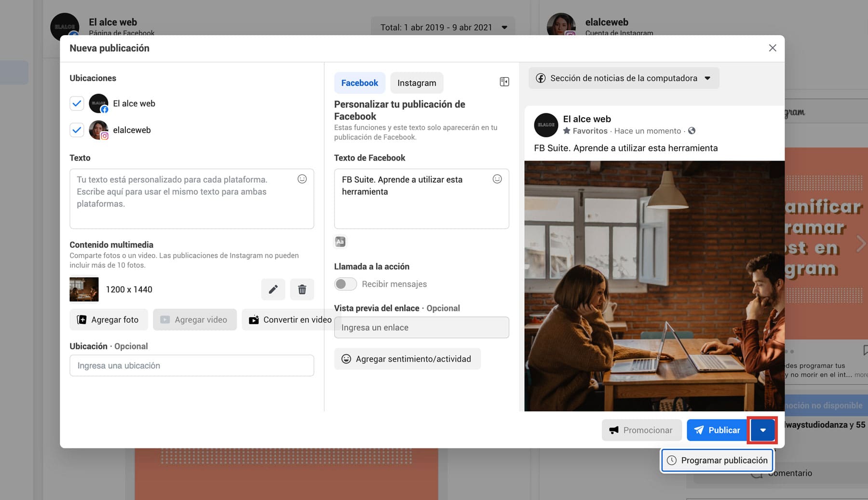868x500 pixels.
Task: Select the 1200 x 1440 photo thumbnail
Action: point(84,289)
